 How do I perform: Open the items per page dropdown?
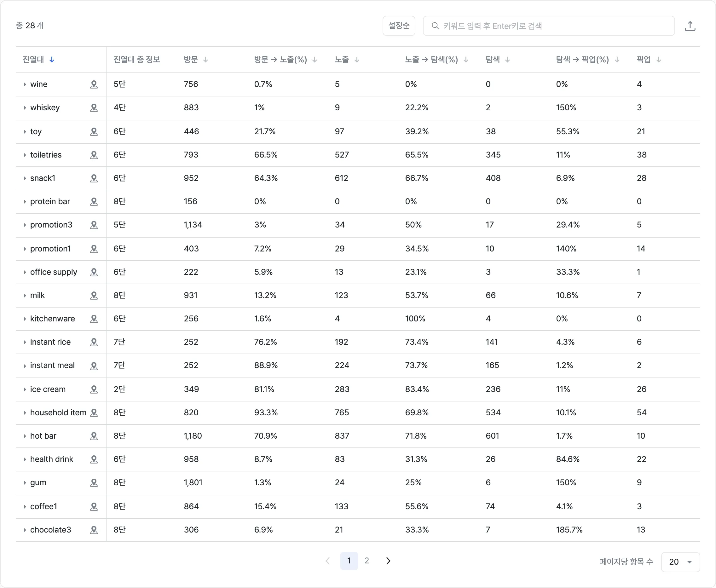pos(680,562)
